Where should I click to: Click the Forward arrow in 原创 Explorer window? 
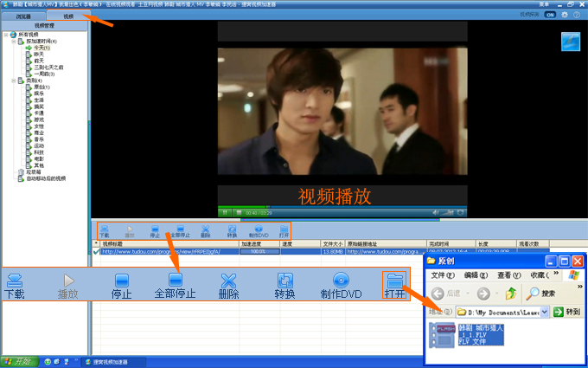point(483,294)
